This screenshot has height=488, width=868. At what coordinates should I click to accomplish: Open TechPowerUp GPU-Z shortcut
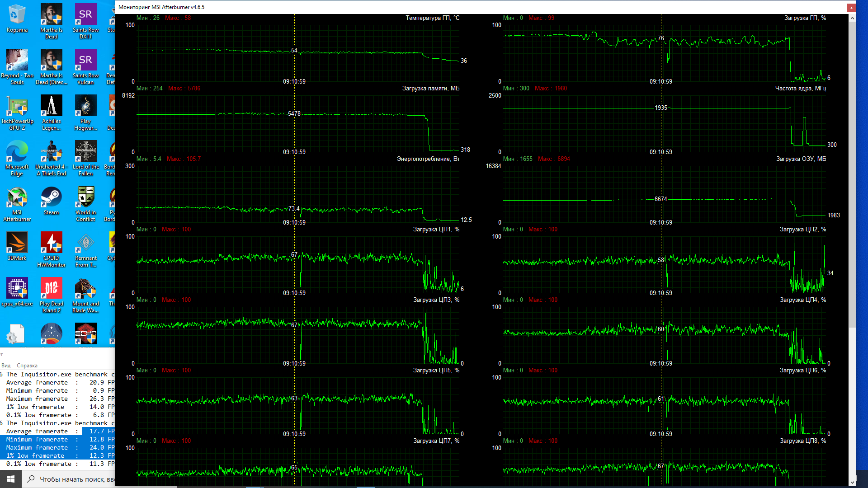click(x=17, y=107)
